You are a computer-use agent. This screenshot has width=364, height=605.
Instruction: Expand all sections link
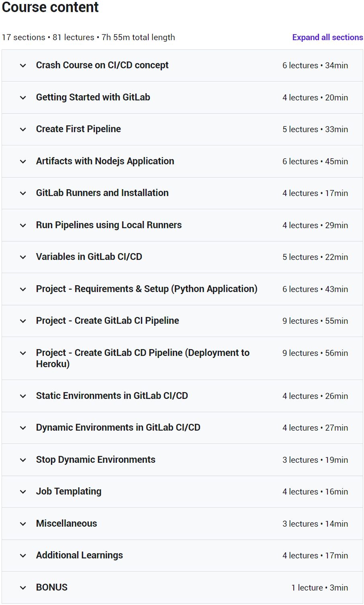tap(327, 37)
